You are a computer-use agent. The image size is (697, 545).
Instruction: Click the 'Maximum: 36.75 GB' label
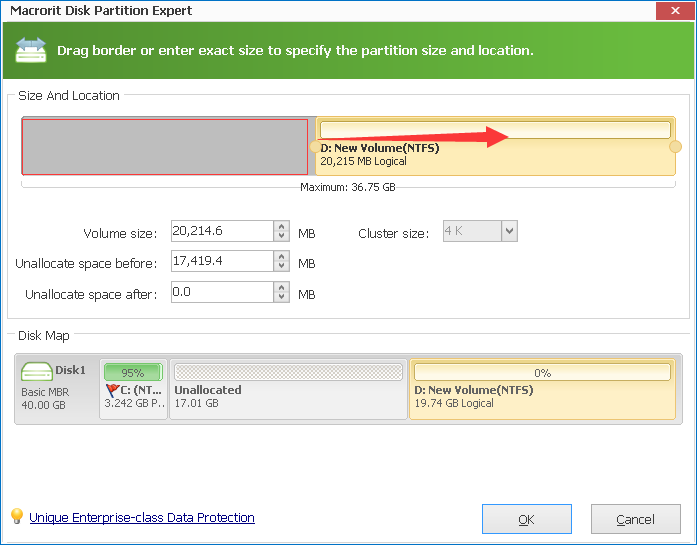[x=348, y=187]
